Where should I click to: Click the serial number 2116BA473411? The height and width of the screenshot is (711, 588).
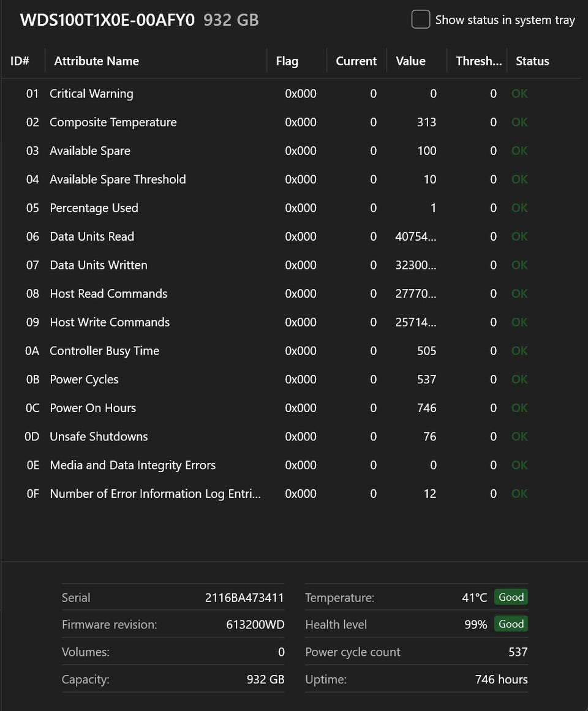[x=244, y=598]
